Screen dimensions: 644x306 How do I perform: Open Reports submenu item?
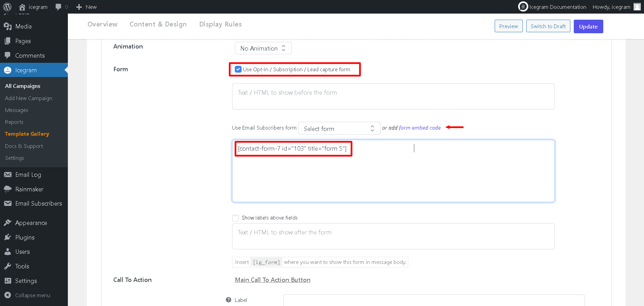[x=14, y=122]
